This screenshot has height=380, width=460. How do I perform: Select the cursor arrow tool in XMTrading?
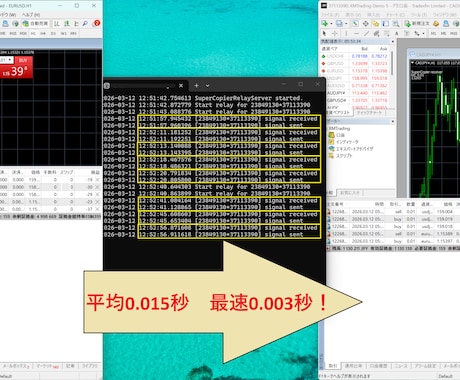324,33
